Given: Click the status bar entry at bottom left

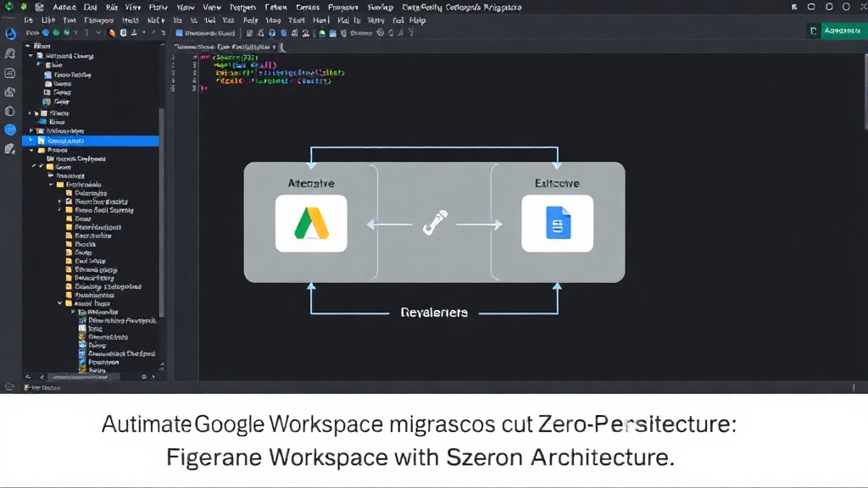Looking at the screenshot, I should 42,388.
